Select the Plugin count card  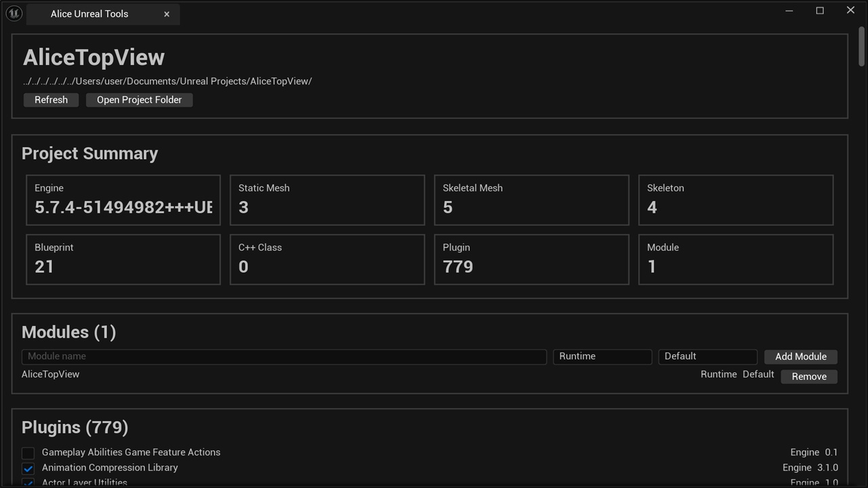(532, 260)
